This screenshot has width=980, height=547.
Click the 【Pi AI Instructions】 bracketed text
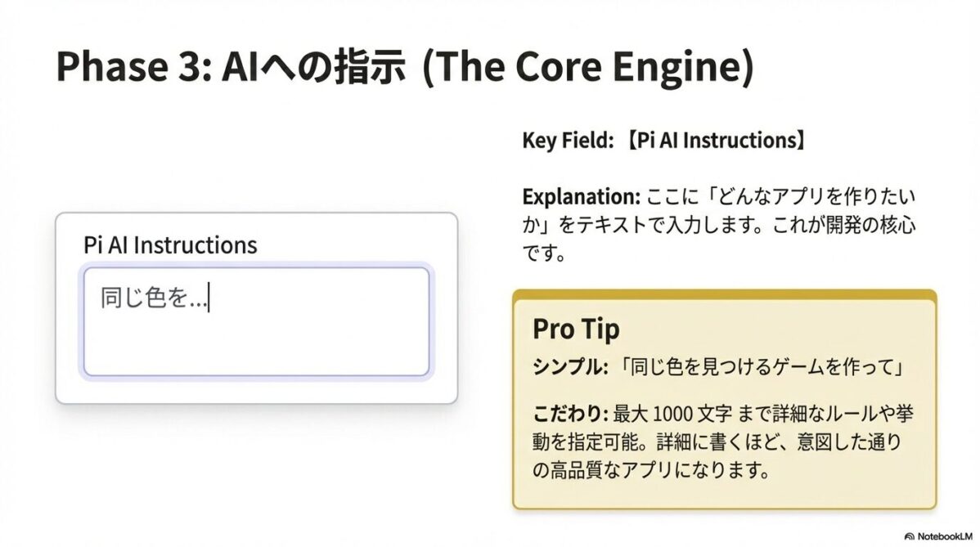pos(711,141)
